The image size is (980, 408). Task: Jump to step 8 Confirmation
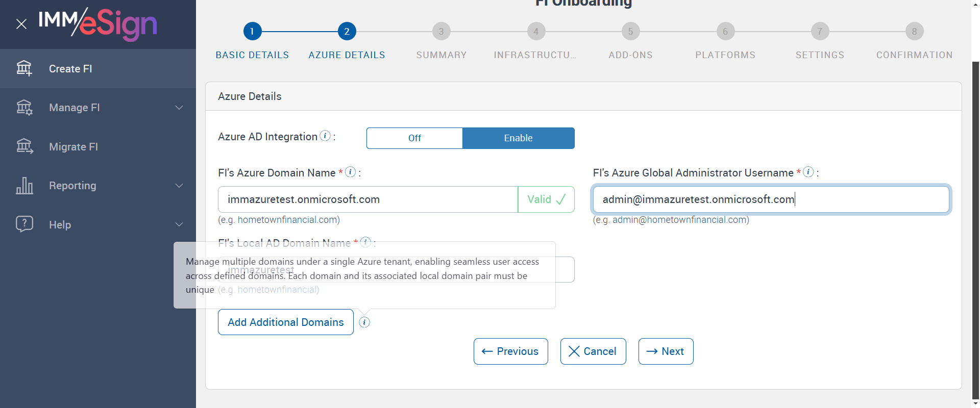[915, 32]
